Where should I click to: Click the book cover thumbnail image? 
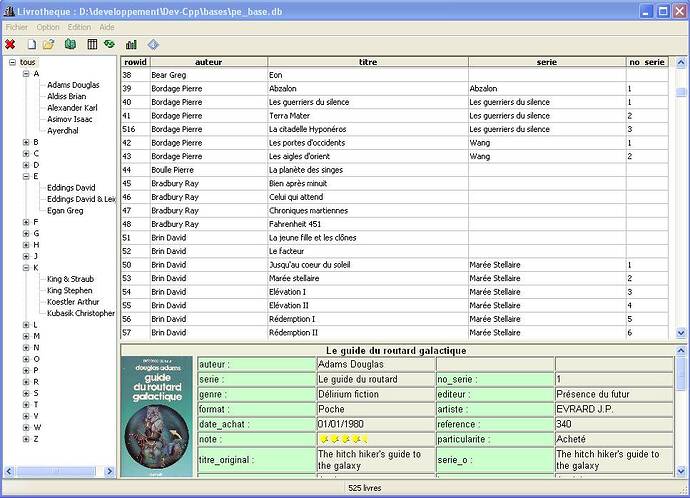157,415
